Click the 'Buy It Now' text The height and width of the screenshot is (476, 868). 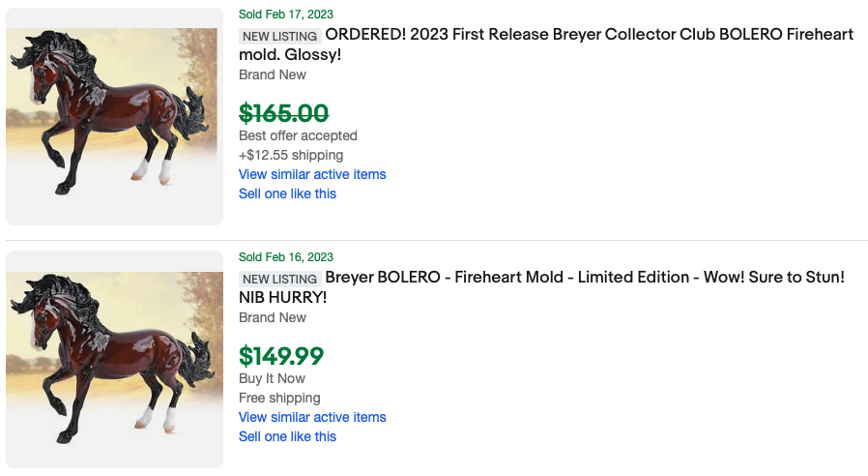click(x=272, y=378)
